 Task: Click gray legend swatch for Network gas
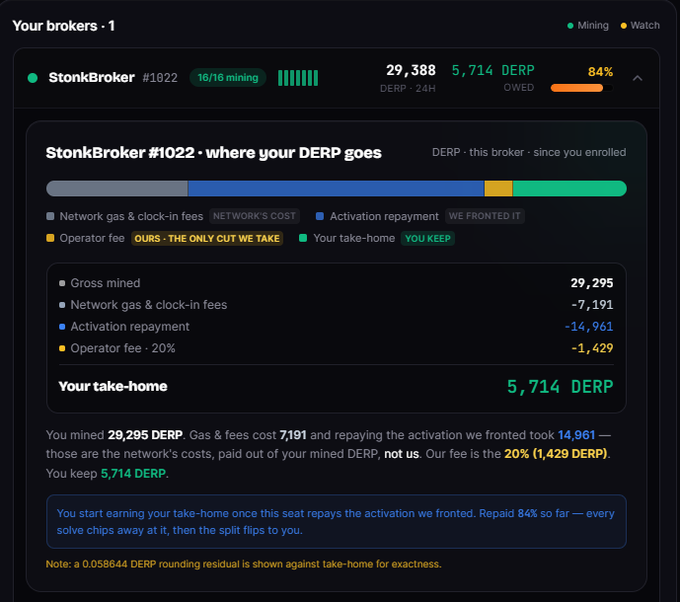[x=50, y=216]
